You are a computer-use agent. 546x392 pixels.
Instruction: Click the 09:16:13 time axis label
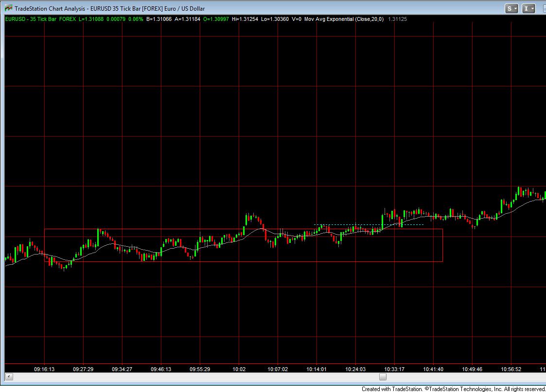coord(44,369)
